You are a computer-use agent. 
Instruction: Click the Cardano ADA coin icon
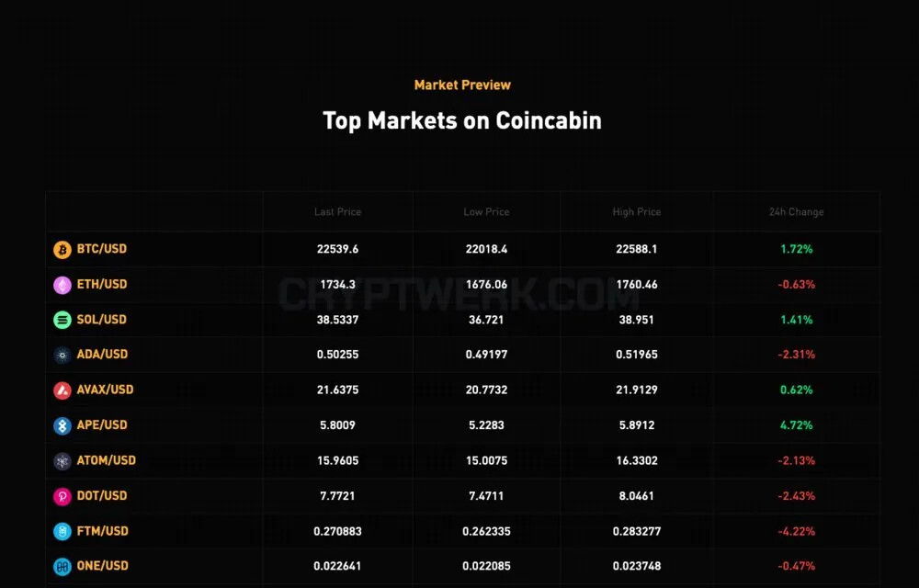click(x=62, y=355)
